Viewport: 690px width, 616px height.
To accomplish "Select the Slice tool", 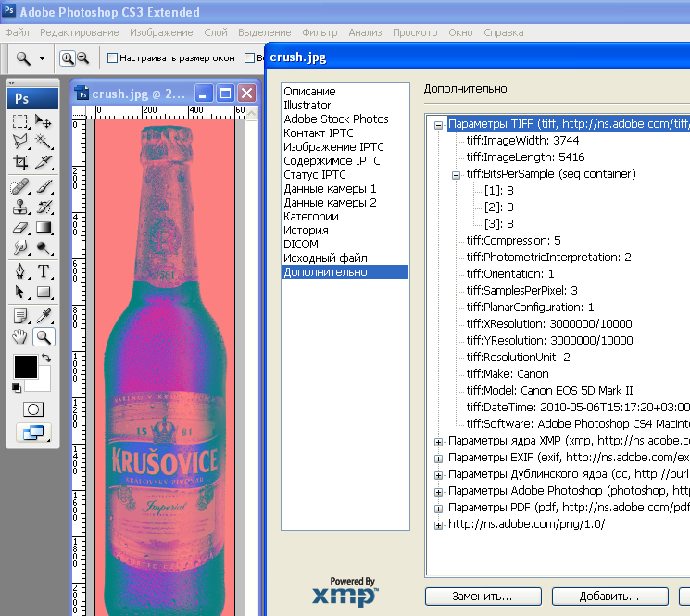I will (x=44, y=161).
